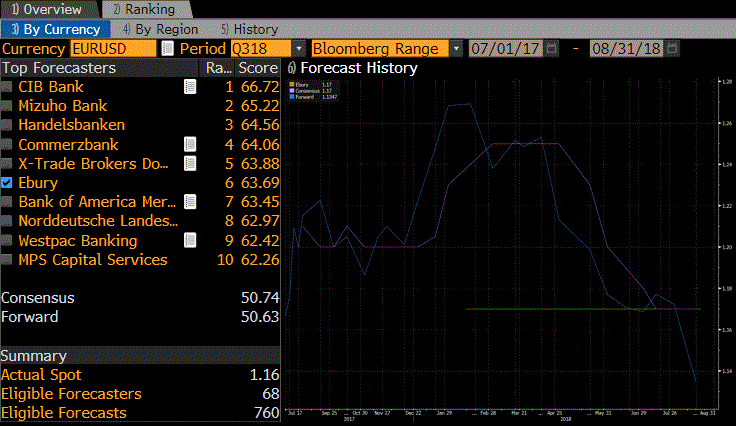Open CIB Bank document icon

coord(190,87)
